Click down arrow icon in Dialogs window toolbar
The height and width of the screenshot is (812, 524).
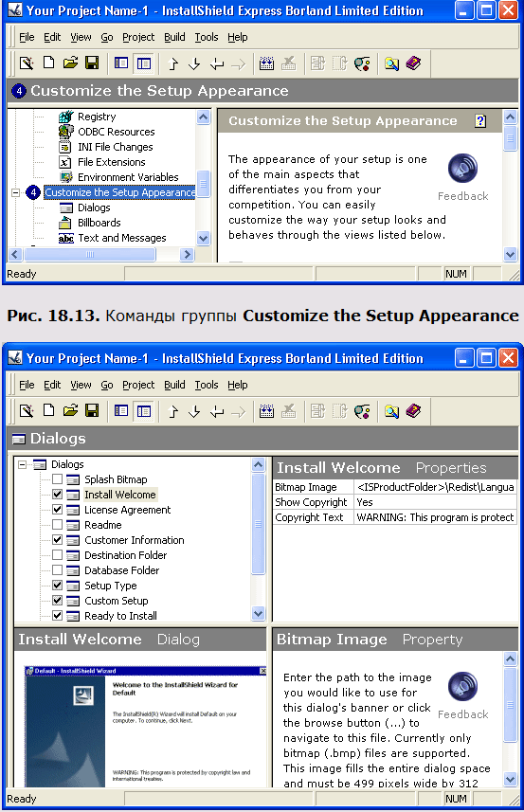pyautogui.click(x=194, y=412)
